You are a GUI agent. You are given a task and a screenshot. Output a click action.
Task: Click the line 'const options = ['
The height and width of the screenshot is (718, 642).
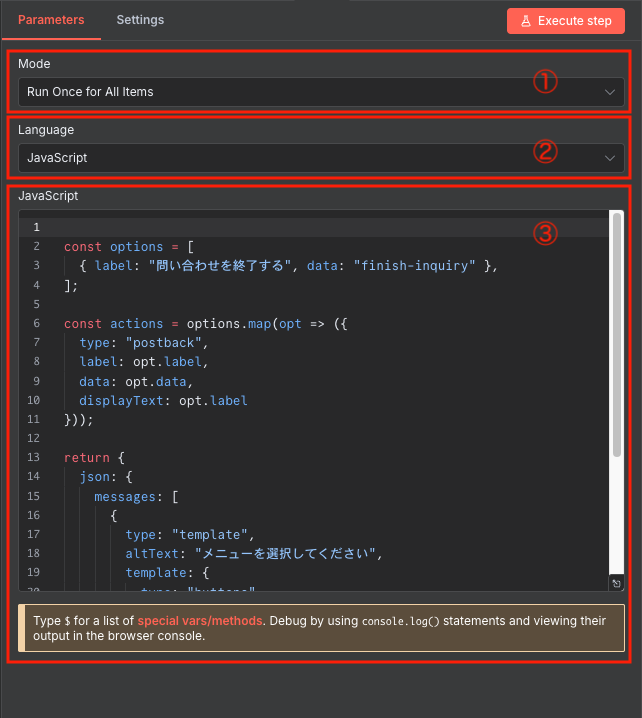coord(129,247)
